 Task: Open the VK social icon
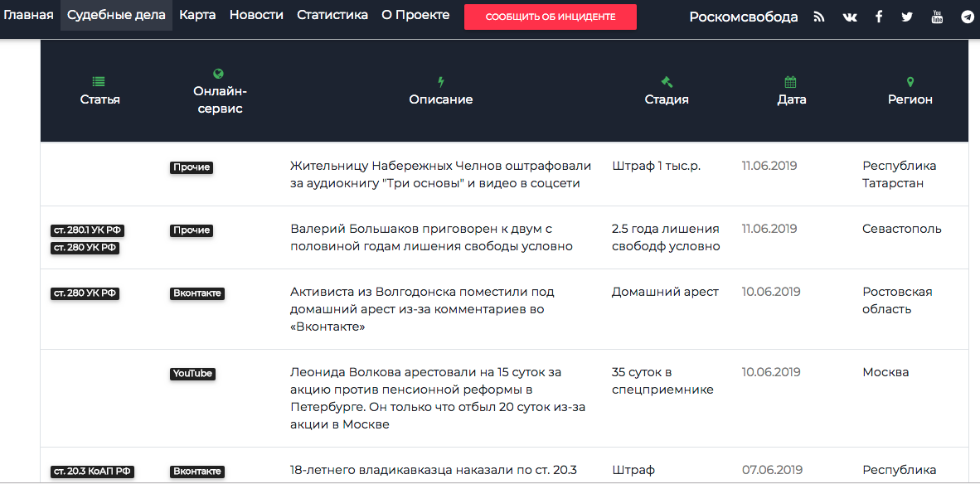coord(849,17)
